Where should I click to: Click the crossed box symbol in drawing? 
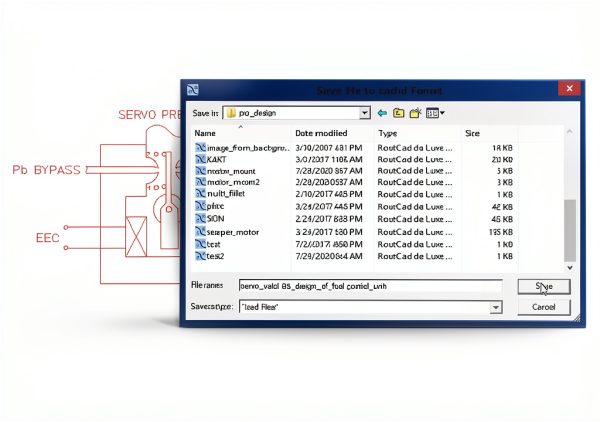click(136, 236)
